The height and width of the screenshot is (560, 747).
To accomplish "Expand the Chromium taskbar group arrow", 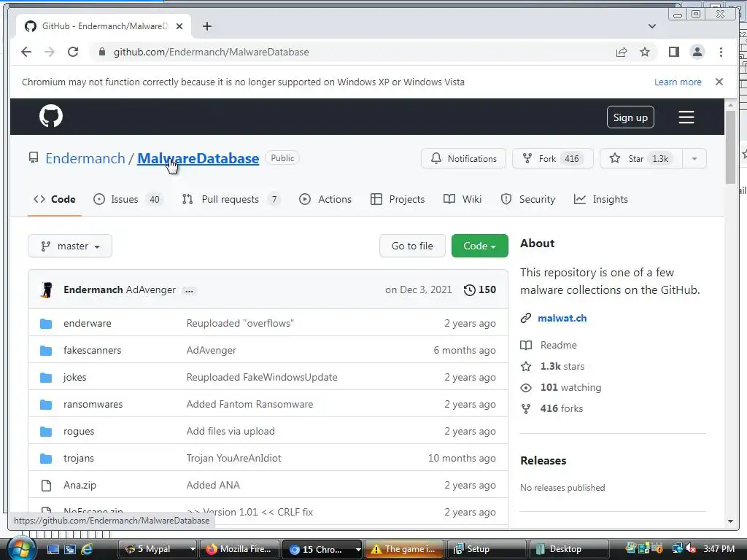I will coord(357,549).
